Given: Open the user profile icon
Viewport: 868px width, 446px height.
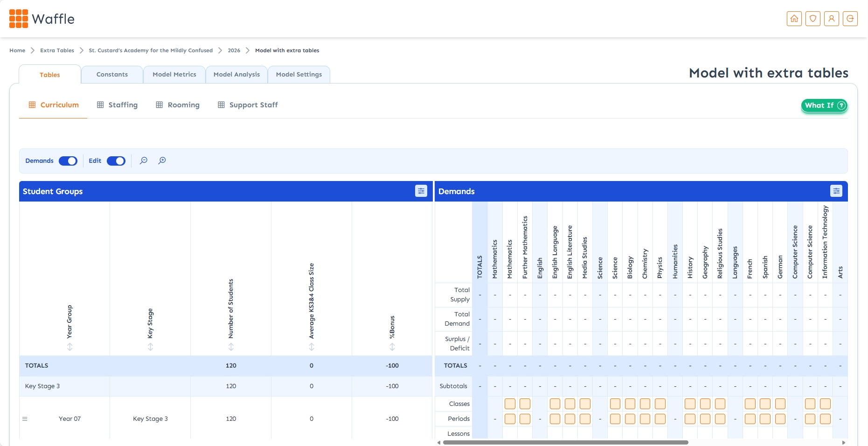Looking at the screenshot, I should pyautogui.click(x=831, y=19).
